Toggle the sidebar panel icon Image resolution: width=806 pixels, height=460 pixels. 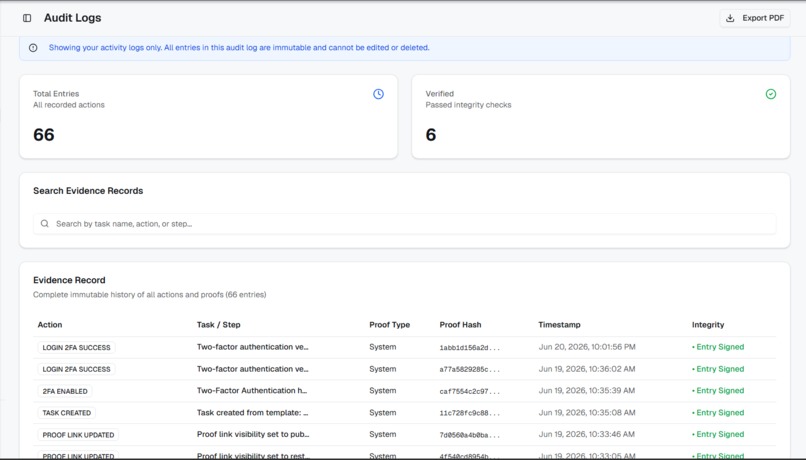coord(27,18)
